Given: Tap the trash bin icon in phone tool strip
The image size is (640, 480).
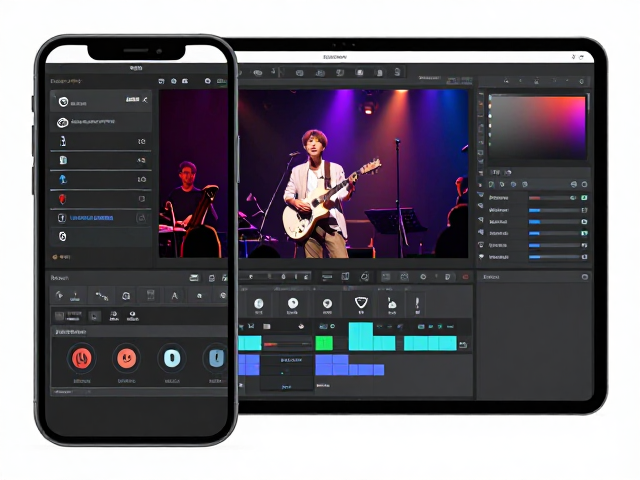Looking at the screenshot, I should tap(151, 295).
